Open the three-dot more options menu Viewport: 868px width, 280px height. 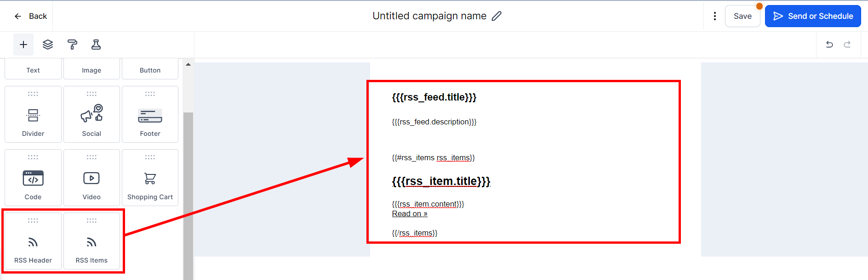(714, 16)
